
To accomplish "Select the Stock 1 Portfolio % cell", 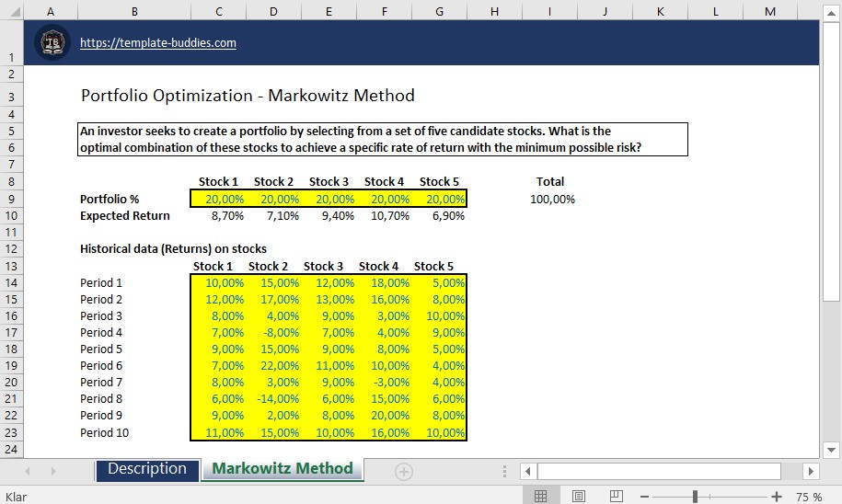I will click(219, 199).
